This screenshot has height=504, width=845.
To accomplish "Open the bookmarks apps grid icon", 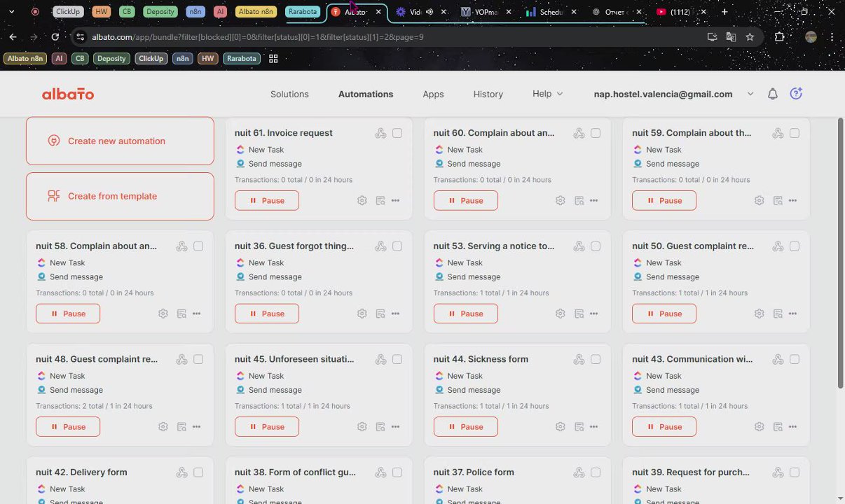I will pyautogui.click(x=273, y=59).
